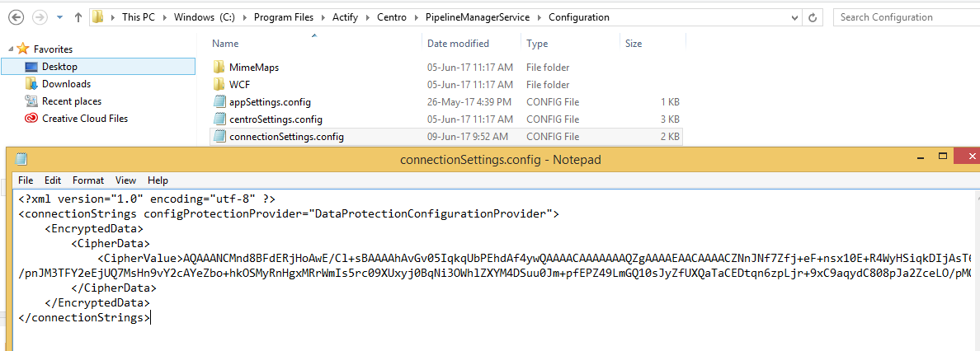
Task: Open the View menu in Notepad
Action: coord(126,180)
